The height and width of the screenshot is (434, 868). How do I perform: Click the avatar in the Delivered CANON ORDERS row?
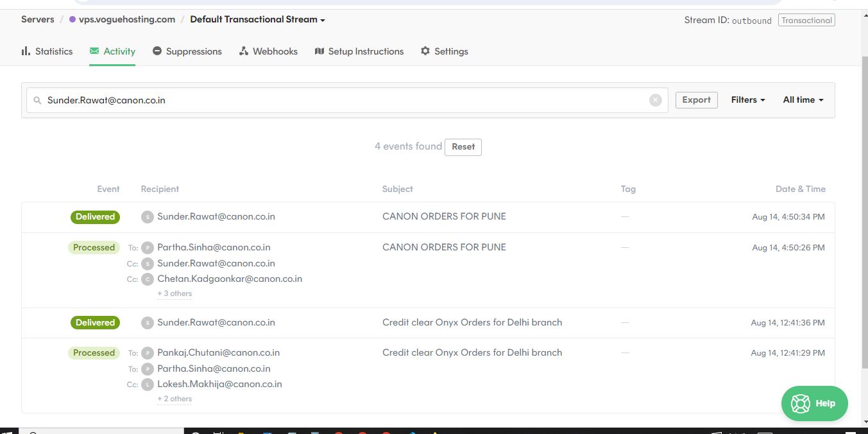tap(148, 217)
